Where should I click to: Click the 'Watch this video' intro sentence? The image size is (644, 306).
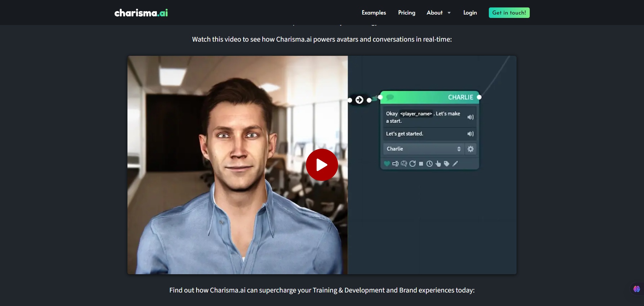coord(322,39)
